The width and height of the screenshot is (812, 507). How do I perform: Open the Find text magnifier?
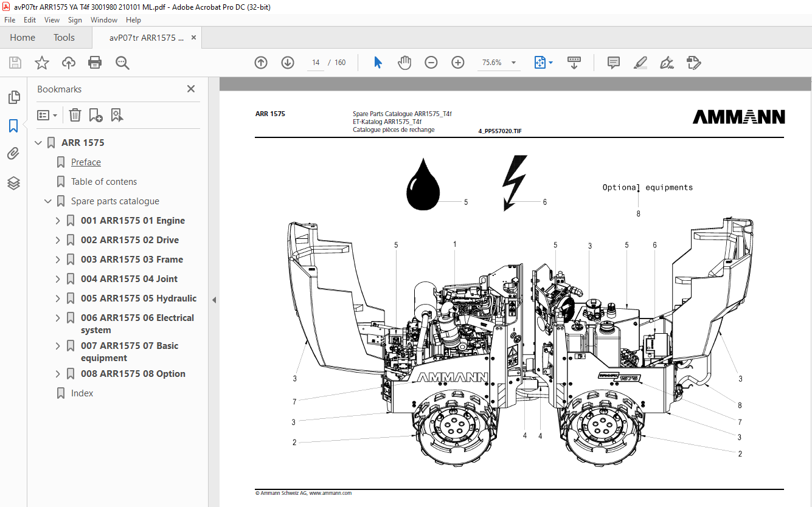point(122,63)
